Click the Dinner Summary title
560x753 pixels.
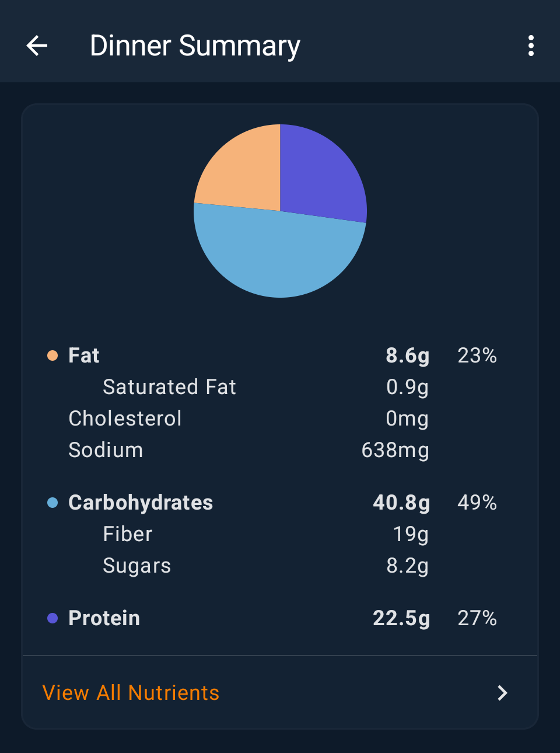pos(195,46)
